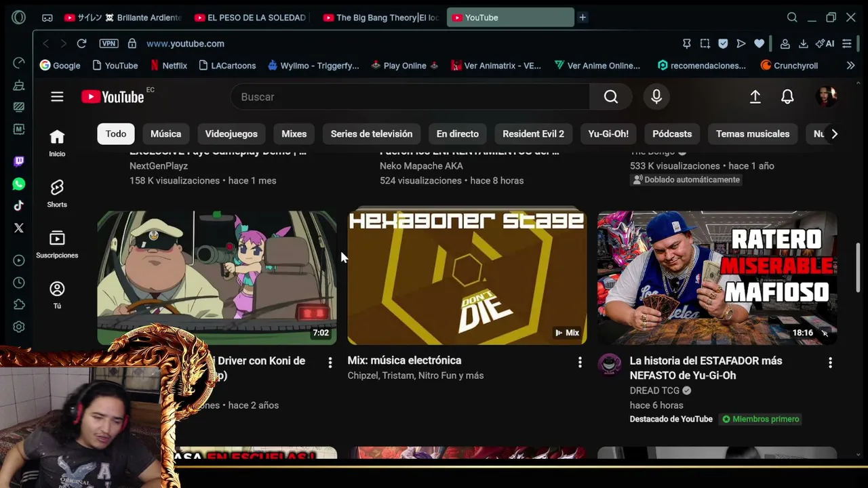This screenshot has height=488, width=868.
Task: Open the YouTube guide hamburger menu
Action: [x=57, y=97]
